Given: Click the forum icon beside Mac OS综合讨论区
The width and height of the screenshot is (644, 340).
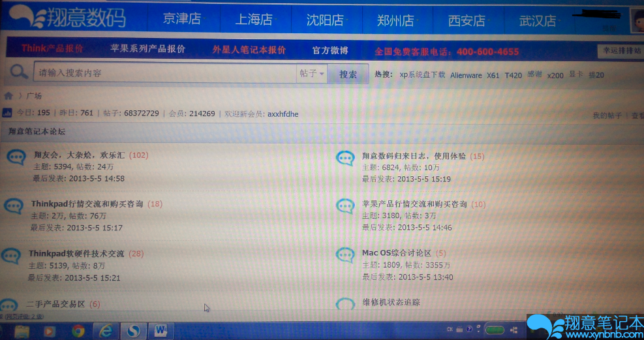Looking at the screenshot, I should click(345, 255).
